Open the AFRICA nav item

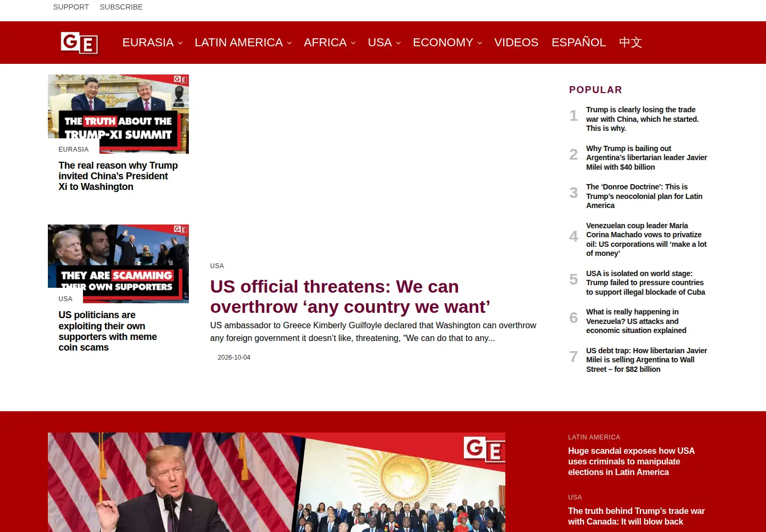coord(325,43)
